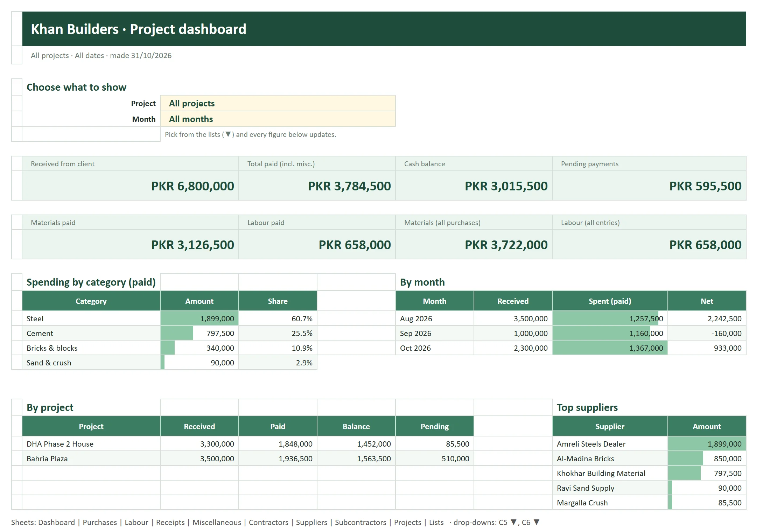Select the subtitle line made 31/10/2026
Viewport: 770px width, 532px height.
pos(101,55)
